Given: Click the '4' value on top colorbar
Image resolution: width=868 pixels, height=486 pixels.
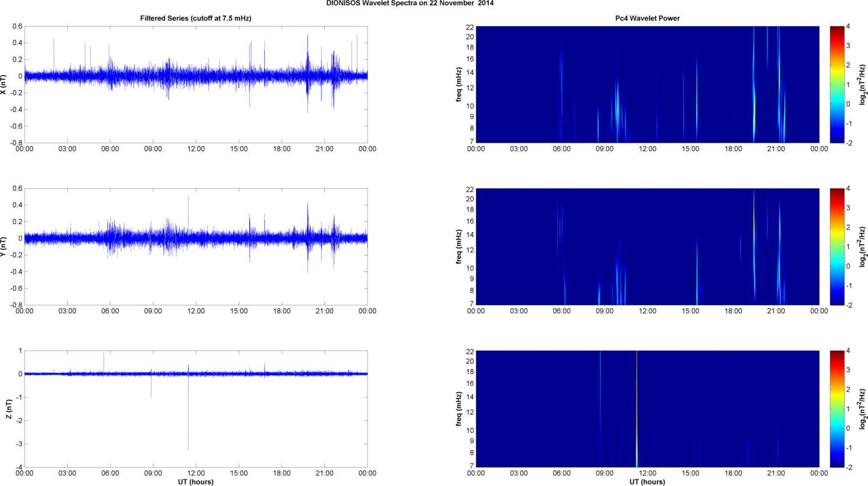Looking at the screenshot, I should pyautogui.click(x=848, y=27).
